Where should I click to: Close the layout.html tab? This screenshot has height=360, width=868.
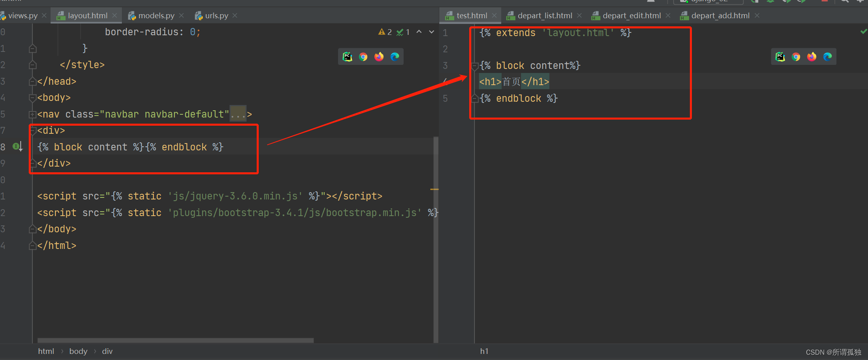(115, 15)
